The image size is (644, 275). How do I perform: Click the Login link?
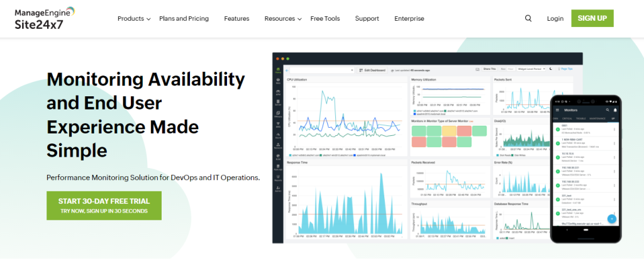point(555,18)
